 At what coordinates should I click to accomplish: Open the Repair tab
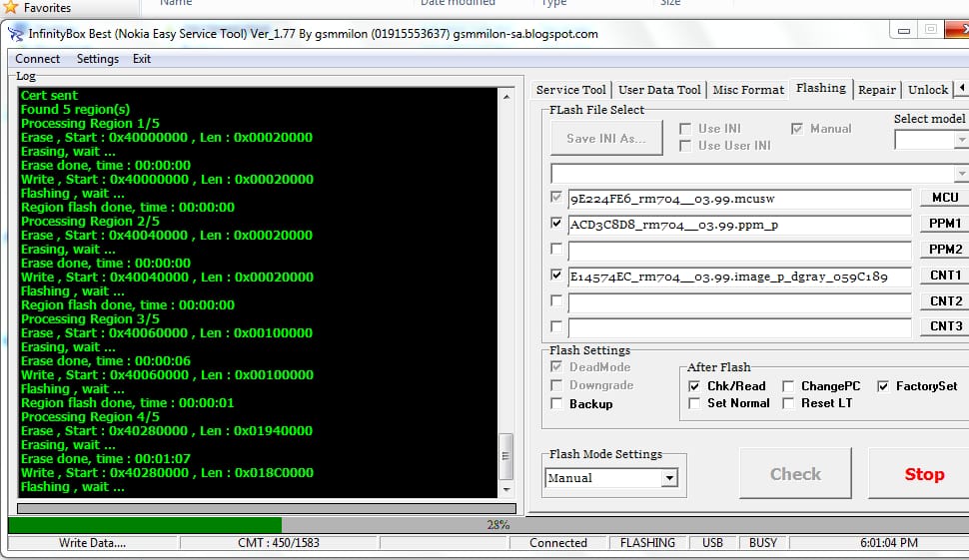point(876,90)
